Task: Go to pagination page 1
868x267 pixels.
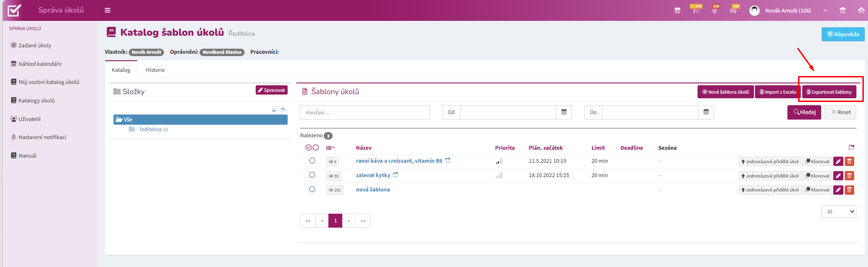Action: [x=335, y=221]
